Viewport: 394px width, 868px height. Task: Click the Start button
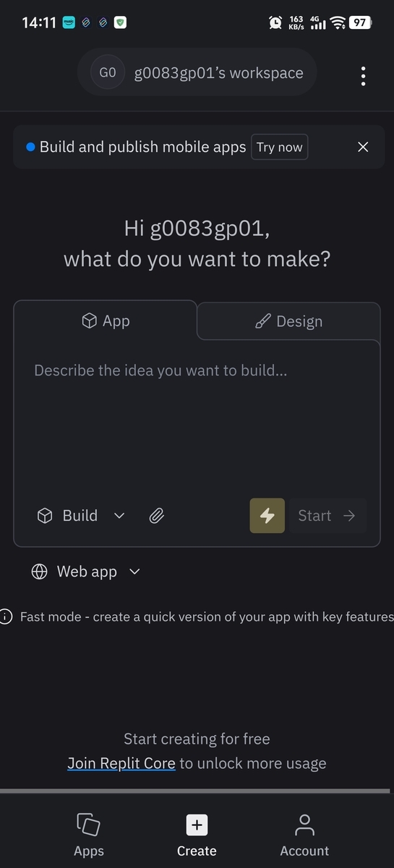point(327,516)
